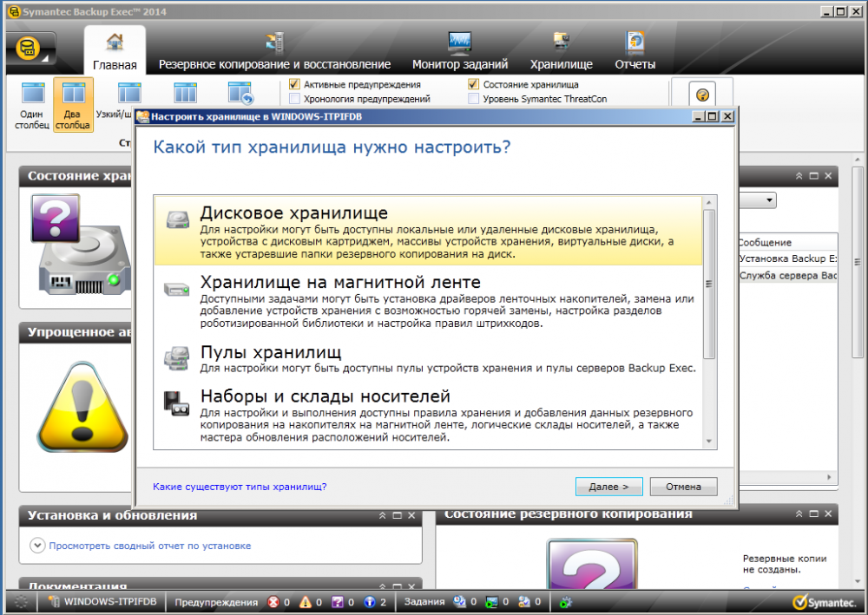Open Просмотреть сводный отчет по установке link
Image resolution: width=868 pixels, height=615 pixels.
click(x=149, y=546)
